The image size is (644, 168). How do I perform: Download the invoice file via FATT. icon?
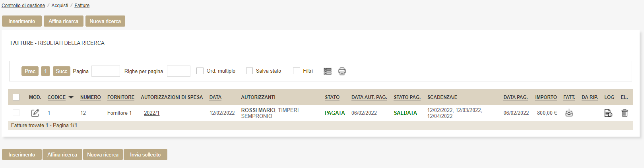tap(569, 113)
